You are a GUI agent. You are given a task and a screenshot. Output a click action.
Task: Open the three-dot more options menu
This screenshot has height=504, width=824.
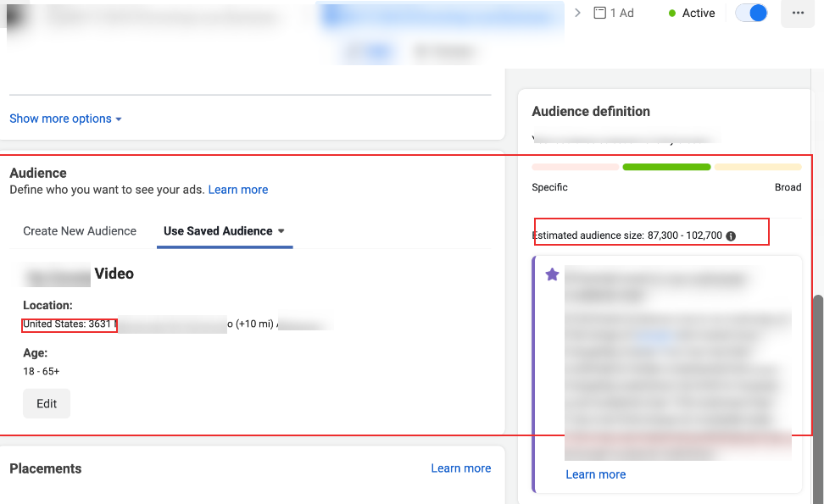(798, 13)
